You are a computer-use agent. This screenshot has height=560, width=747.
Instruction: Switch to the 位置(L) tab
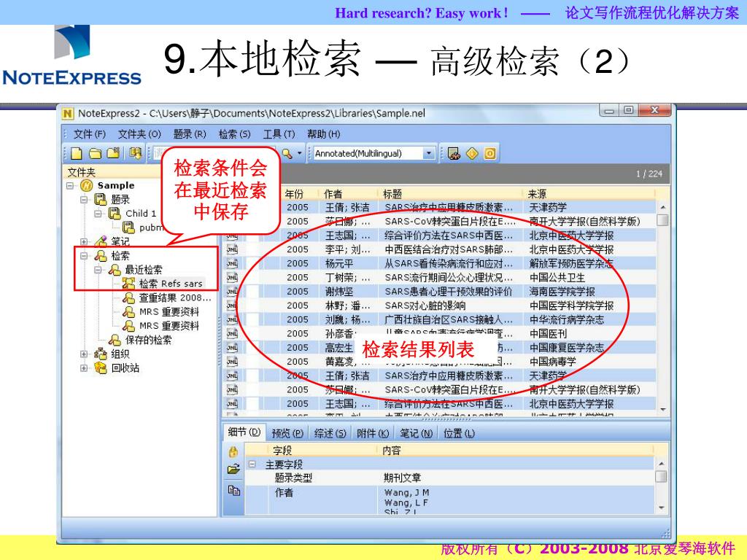tap(459, 433)
